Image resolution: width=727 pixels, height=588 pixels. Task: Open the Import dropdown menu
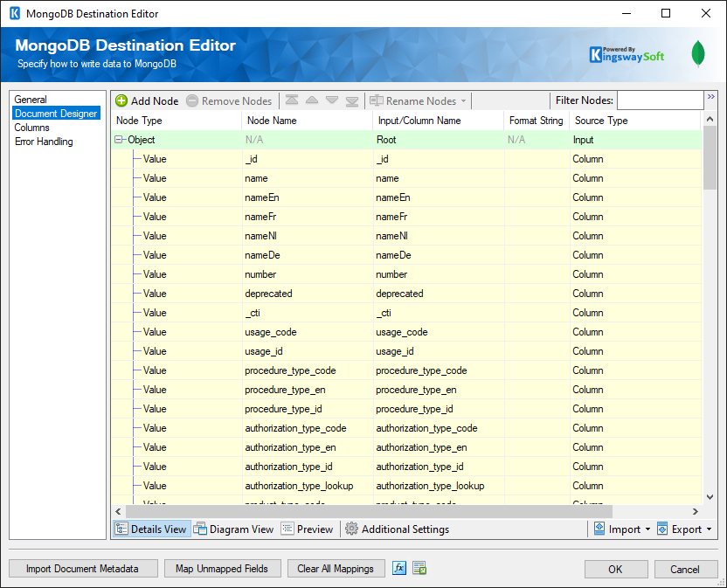[x=622, y=529]
